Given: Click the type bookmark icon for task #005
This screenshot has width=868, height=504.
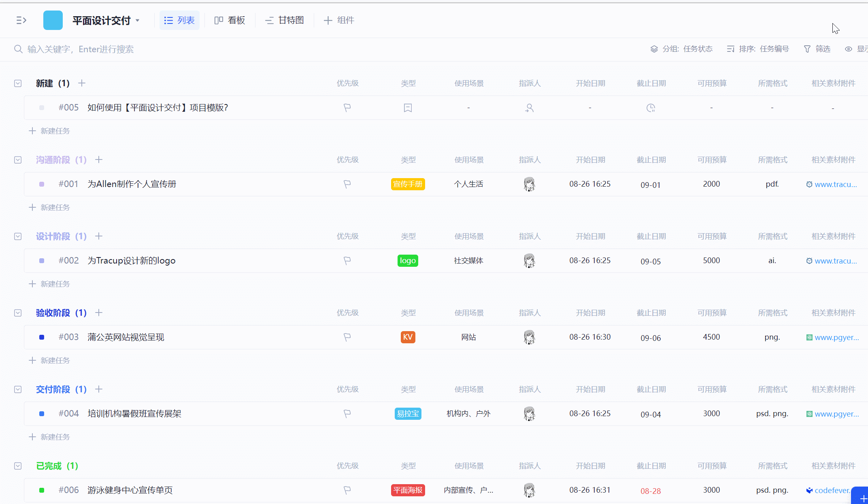Looking at the screenshot, I should [408, 108].
